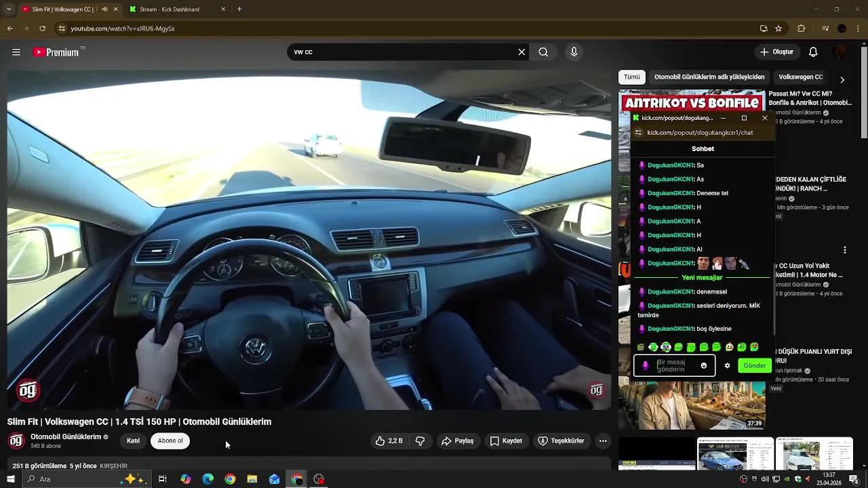The width and height of the screenshot is (868, 488).
Task: Open more actions menu under video
Action: 603,441
